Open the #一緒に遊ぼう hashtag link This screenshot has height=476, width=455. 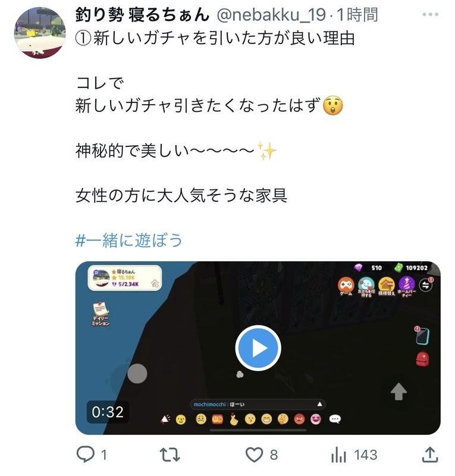(x=128, y=240)
